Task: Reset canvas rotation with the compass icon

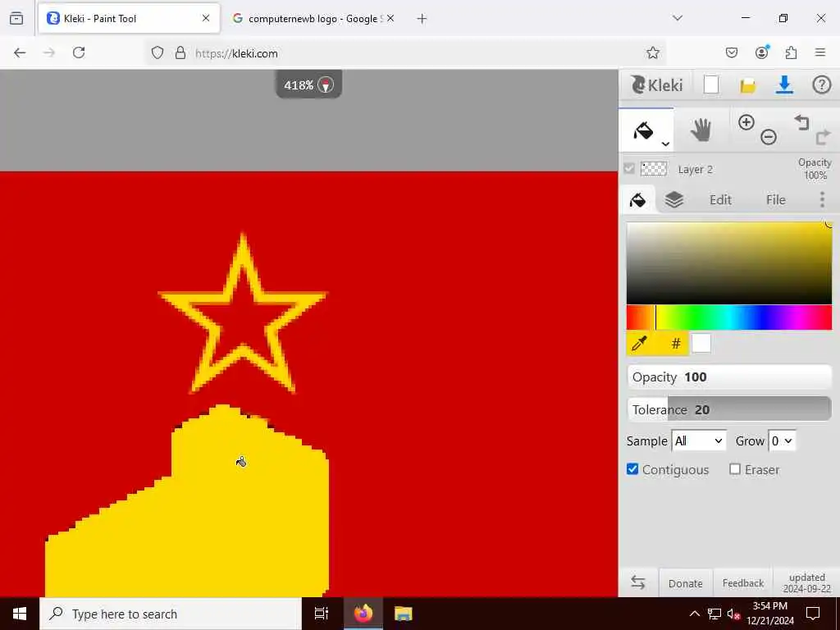Action: [x=326, y=84]
